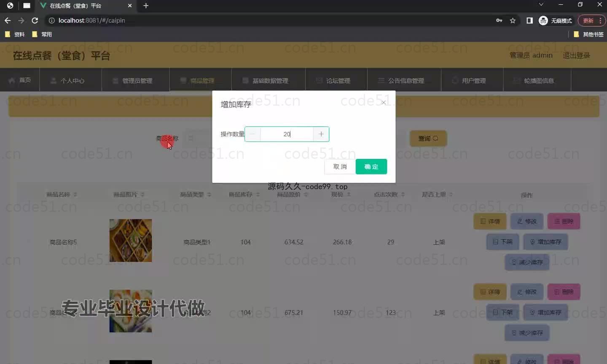
Task: Click 下架 for 商品名称5
Action: (503, 242)
